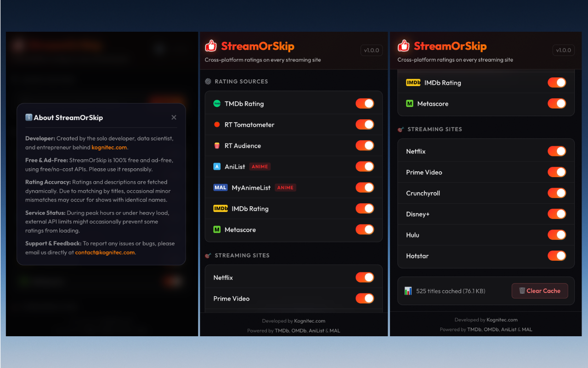
Task: Click the 'Disney+' row label
Action: click(x=418, y=214)
